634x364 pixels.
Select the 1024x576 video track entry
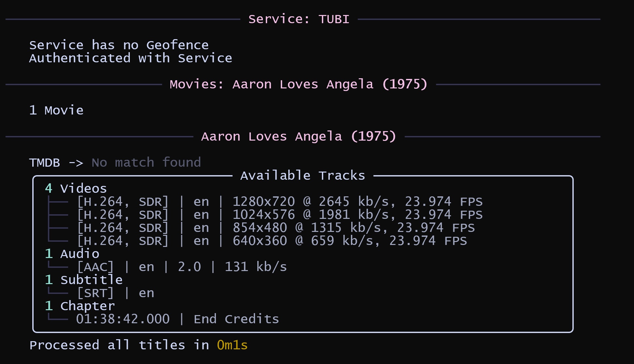coord(279,215)
